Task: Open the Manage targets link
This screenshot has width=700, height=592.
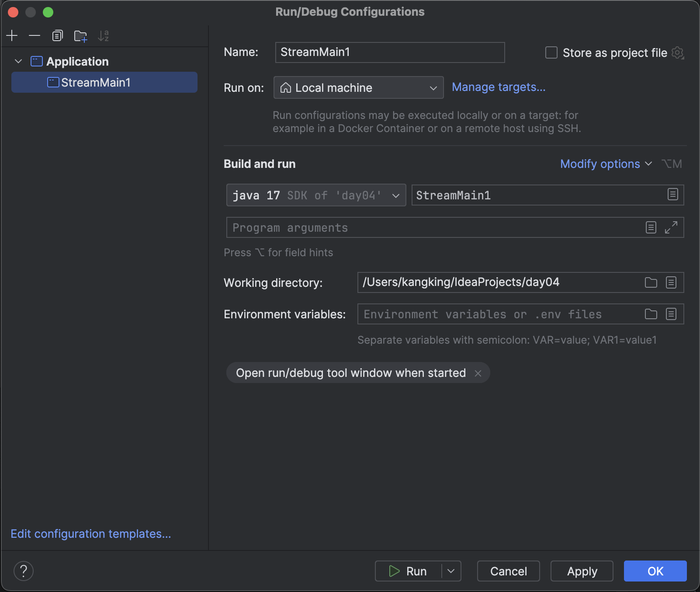Action: click(499, 87)
